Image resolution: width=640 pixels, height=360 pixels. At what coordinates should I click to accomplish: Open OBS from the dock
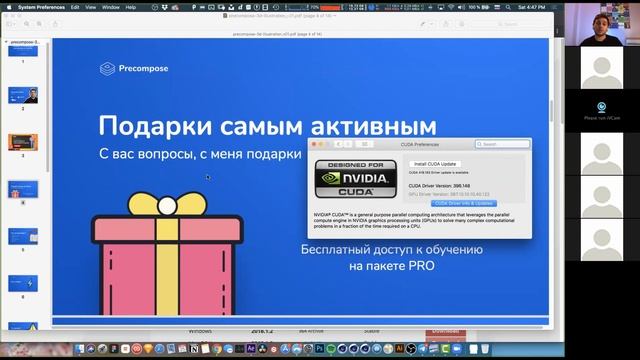pyautogui.click(x=411, y=349)
